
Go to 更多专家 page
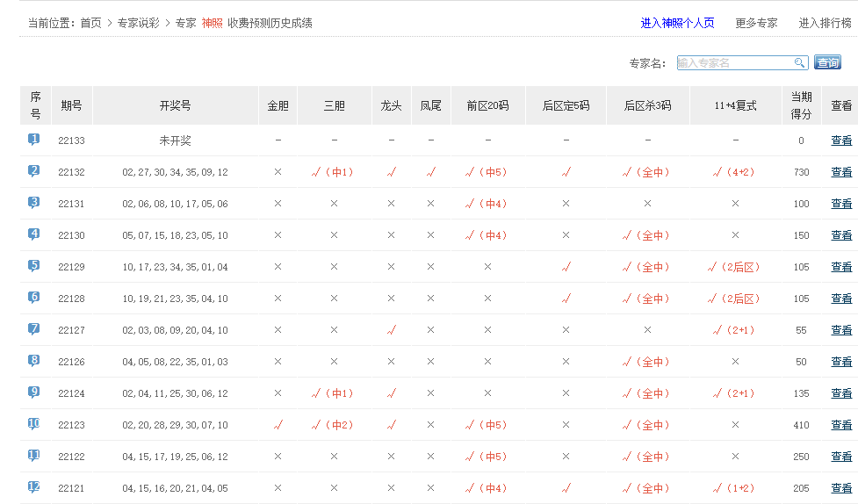[756, 23]
